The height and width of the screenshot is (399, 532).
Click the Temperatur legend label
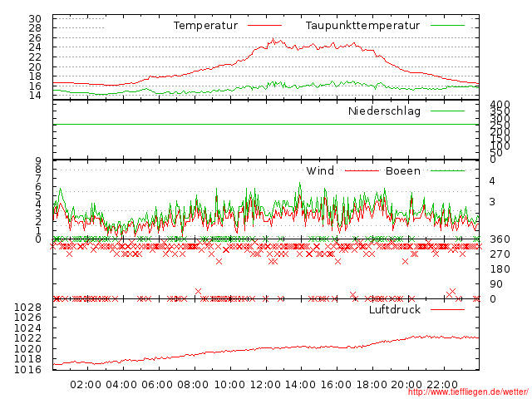[x=205, y=26]
